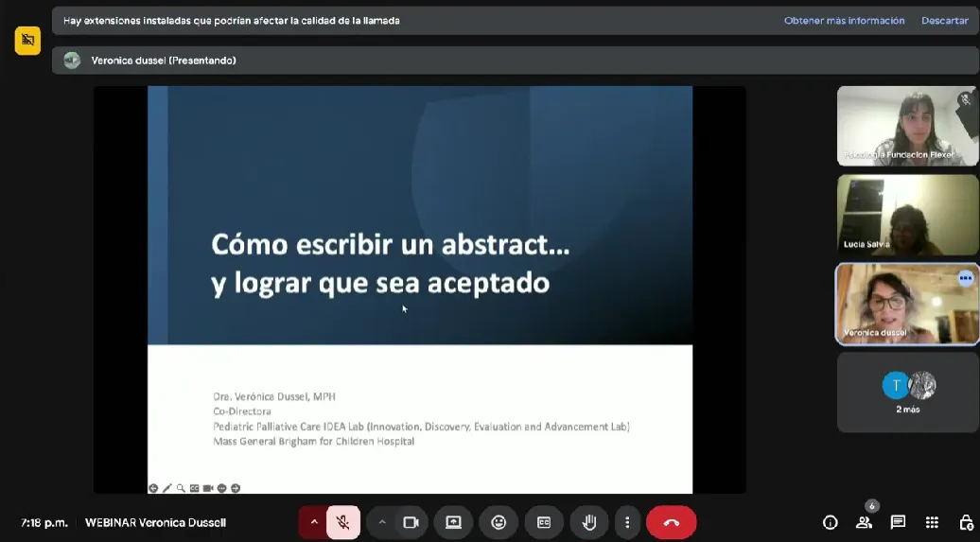The height and width of the screenshot is (542, 980).
Task: Select Lucia Salvia video tile
Action: tap(907, 215)
